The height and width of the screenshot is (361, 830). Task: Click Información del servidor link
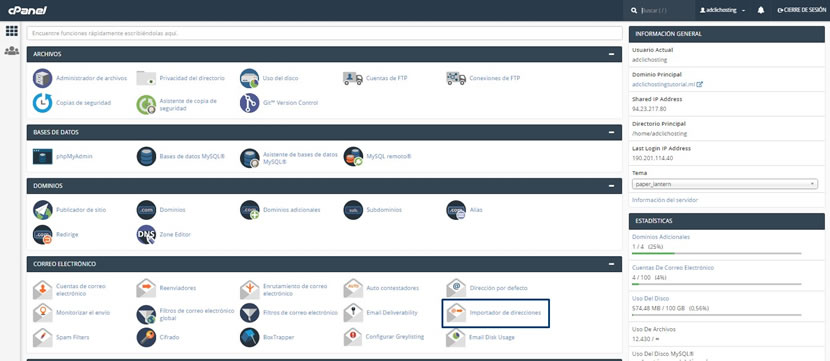665,200
